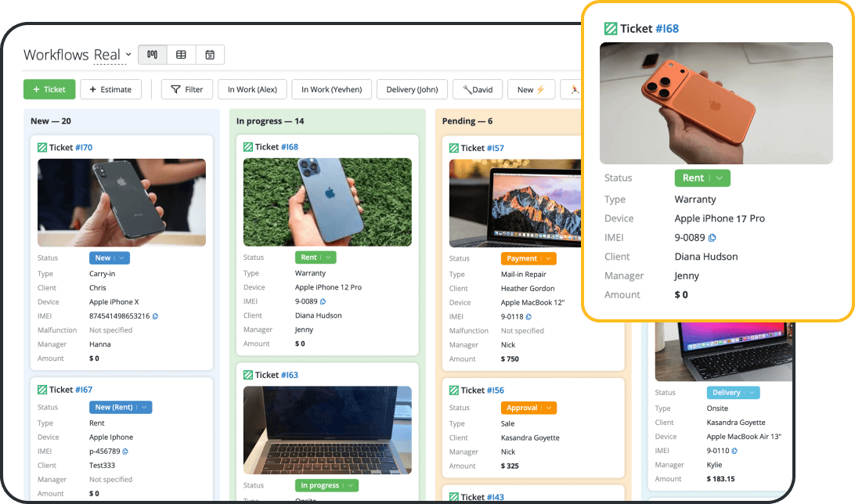
Task: Click the green striped icon on Ticket #I70
Action: pos(42,147)
